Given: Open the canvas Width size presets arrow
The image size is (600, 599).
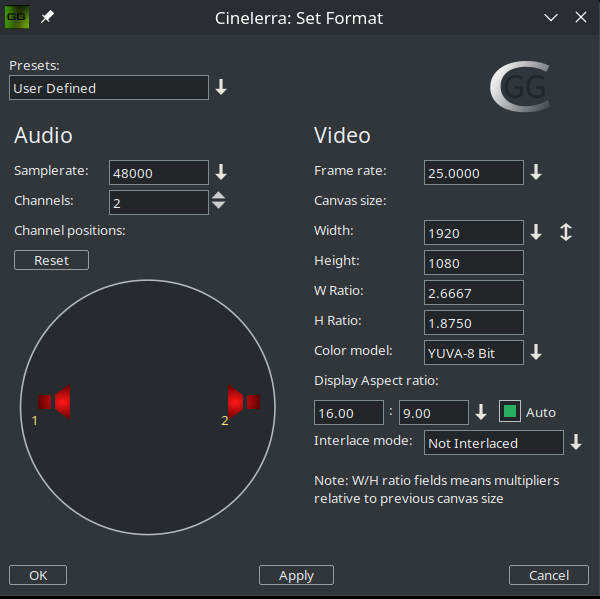Looking at the screenshot, I should point(536,232).
